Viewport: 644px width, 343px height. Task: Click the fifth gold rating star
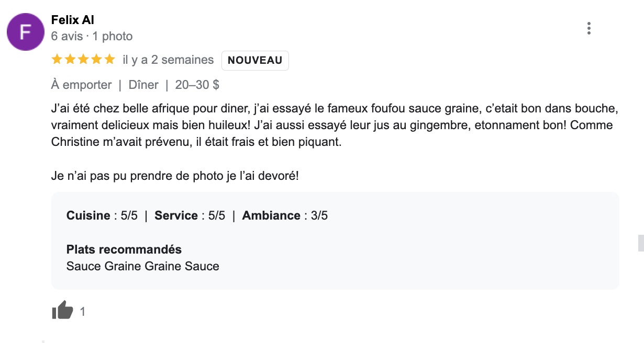pyautogui.click(x=109, y=60)
